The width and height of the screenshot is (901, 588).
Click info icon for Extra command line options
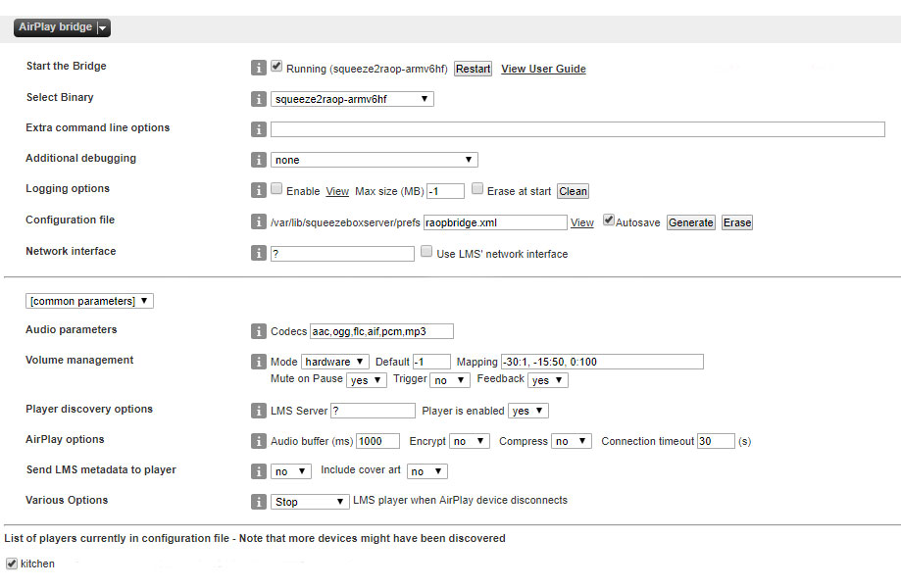(259, 129)
